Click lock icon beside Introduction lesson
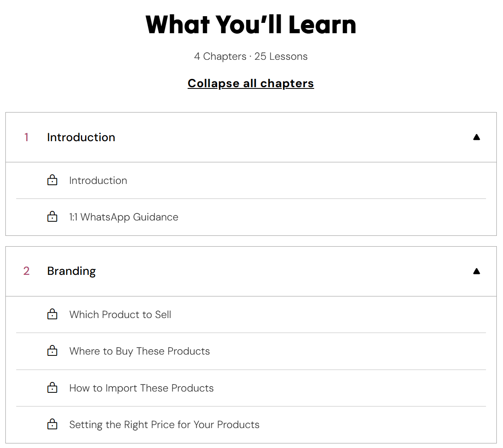Screen dimensions: 503x448 coord(52,180)
